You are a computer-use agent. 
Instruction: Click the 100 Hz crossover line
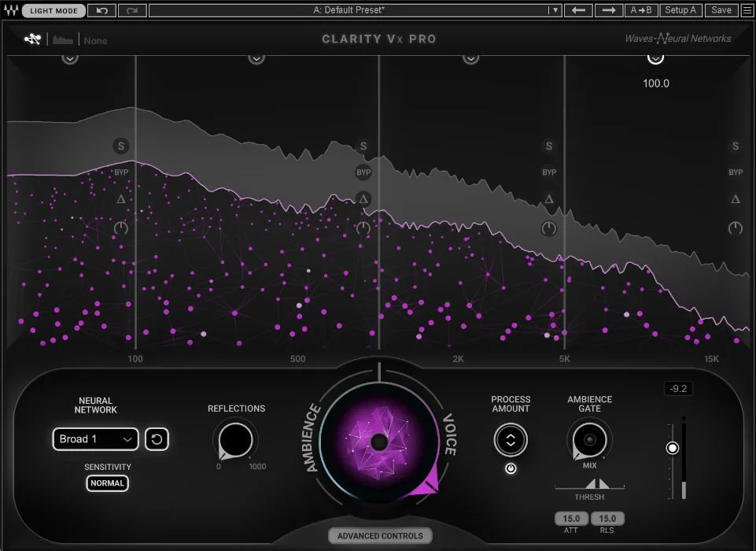tap(135, 202)
